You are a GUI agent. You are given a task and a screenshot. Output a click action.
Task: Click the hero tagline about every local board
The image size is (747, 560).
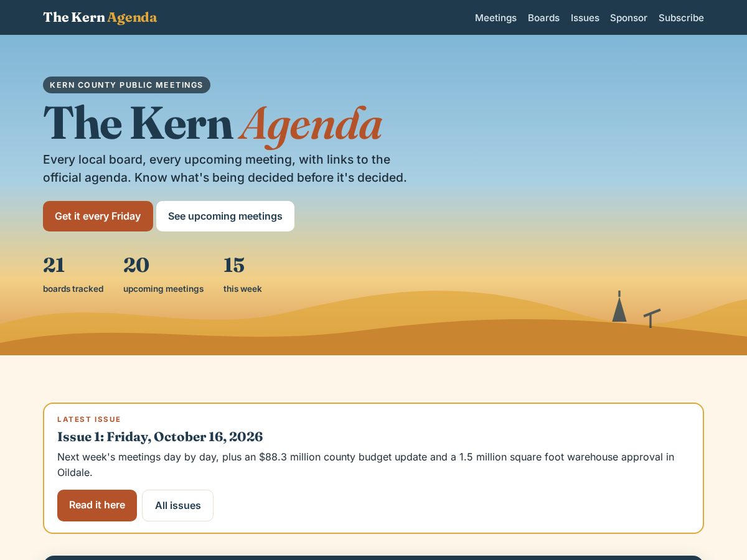click(225, 169)
